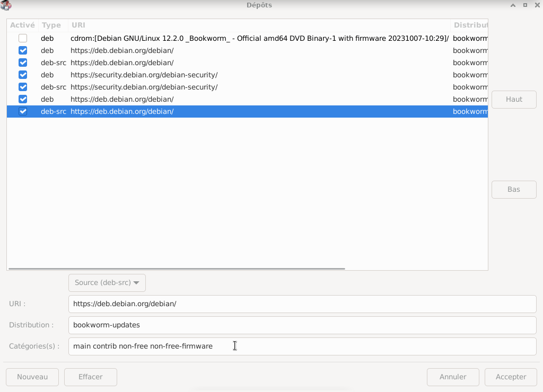Click the deb type cell of cdrom row
Screen dimensions: 543x392
(x=47, y=38)
